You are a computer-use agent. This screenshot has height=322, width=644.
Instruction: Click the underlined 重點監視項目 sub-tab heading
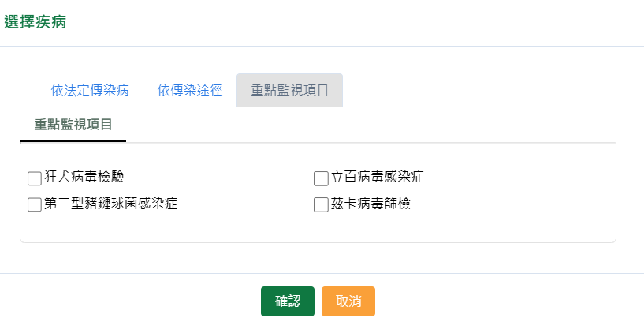[x=73, y=125]
